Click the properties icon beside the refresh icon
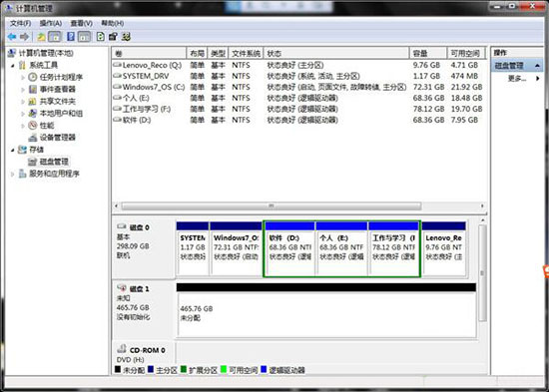 pos(113,36)
